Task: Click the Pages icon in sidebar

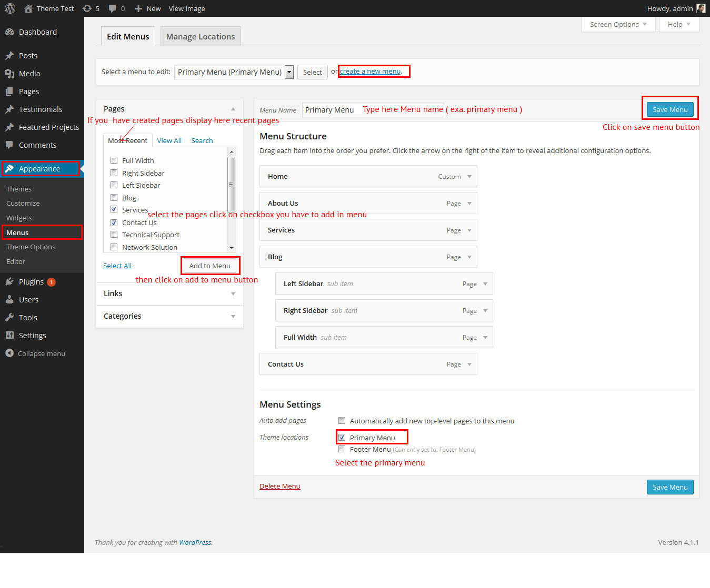Action: pos(9,92)
